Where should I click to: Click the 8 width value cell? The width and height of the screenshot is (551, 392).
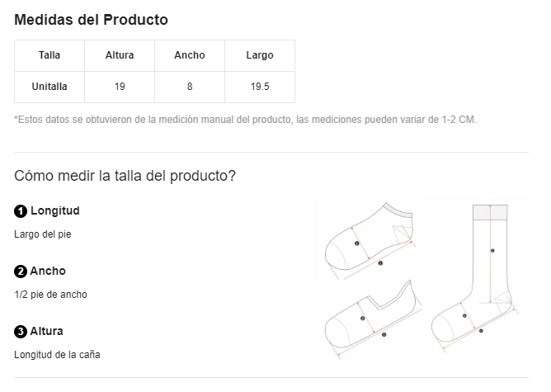(190, 87)
